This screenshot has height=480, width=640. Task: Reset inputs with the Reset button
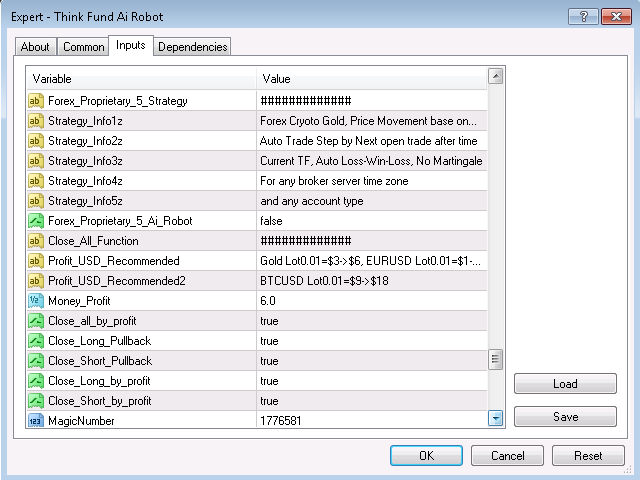coord(588,456)
